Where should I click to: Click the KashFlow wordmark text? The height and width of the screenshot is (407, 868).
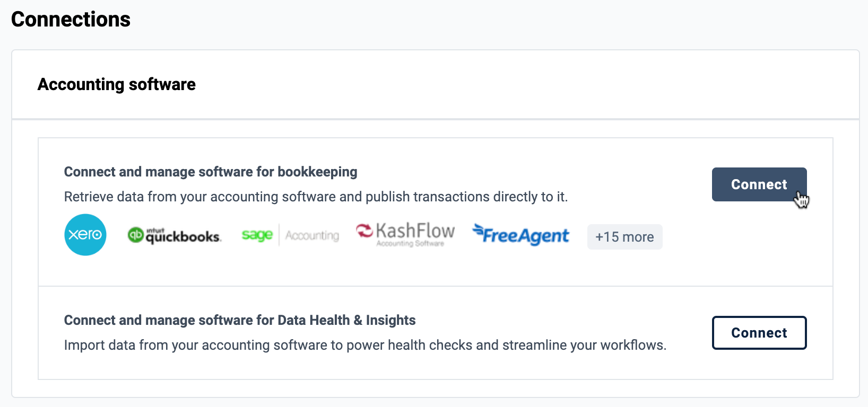(415, 231)
